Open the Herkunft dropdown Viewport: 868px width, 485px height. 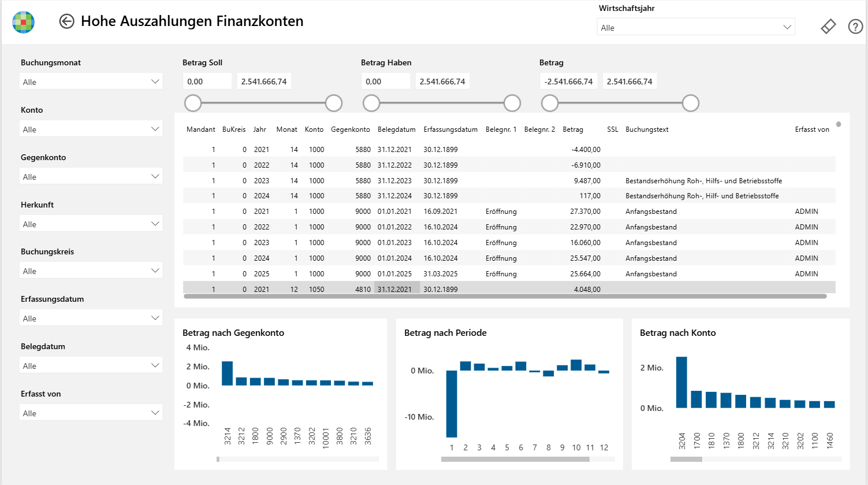[91, 224]
